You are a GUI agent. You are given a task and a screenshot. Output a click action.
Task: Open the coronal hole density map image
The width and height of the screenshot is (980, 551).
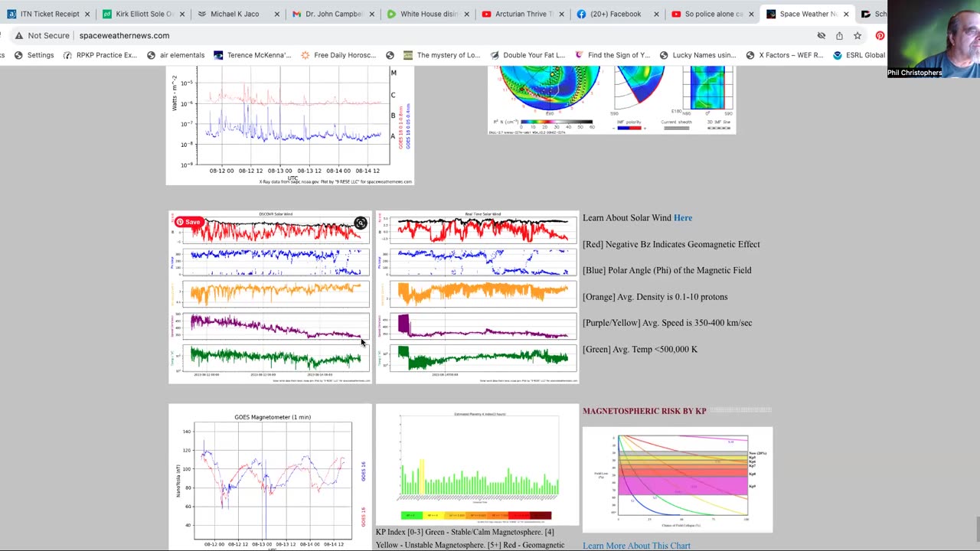pyautogui.click(x=612, y=99)
